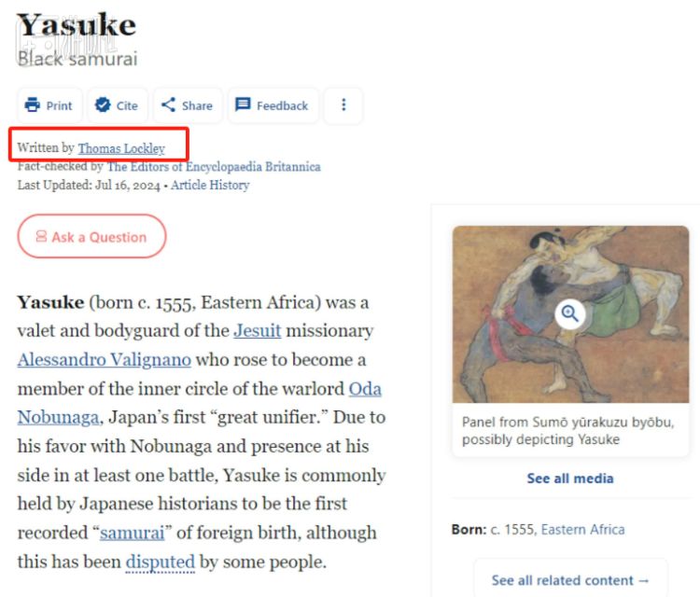The width and height of the screenshot is (700, 597).
Task: Open the Alessandro Valignano link
Action: point(105,360)
